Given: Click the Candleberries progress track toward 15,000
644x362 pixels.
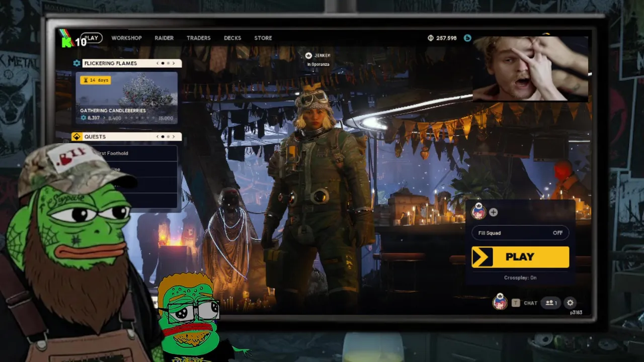Looking at the screenshot, I should (x=141, y=119).
